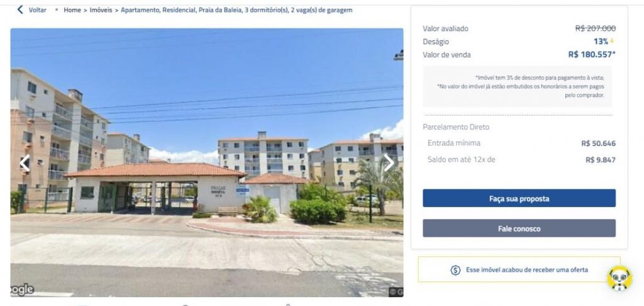Go back using the Voltar link
Image resolution: width=644 pixels, height=306 pixels.
(37, 10)
